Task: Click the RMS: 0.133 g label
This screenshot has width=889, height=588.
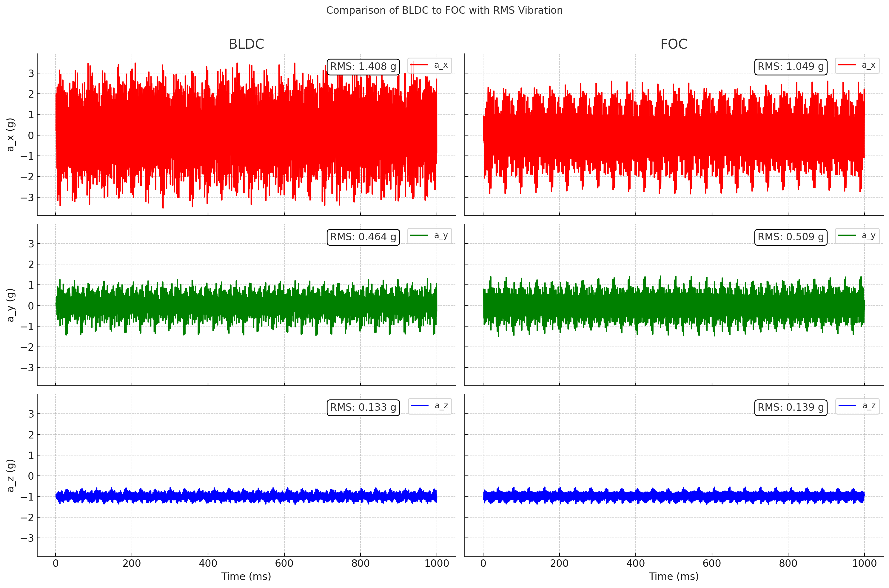Action: click(x=363, y=407)
